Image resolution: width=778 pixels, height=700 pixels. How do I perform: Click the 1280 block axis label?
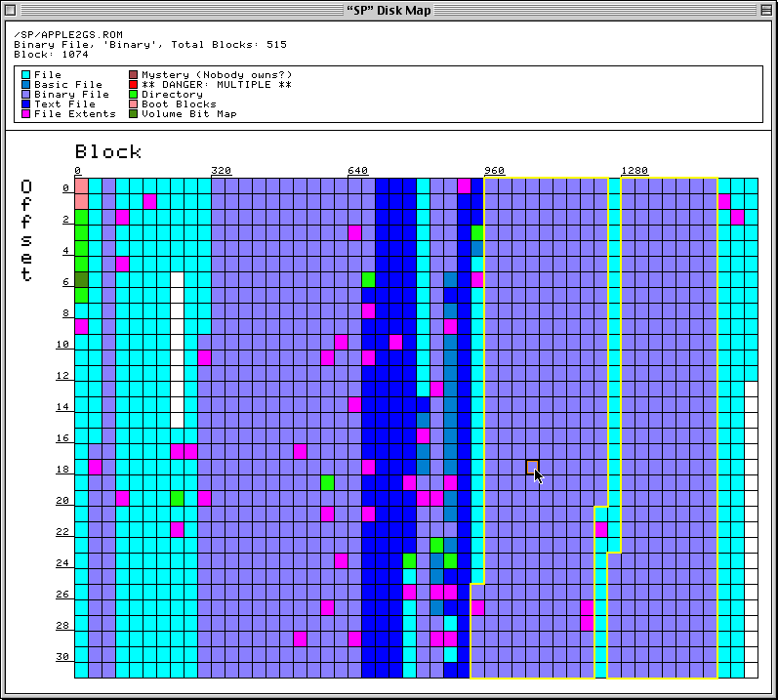634,171
